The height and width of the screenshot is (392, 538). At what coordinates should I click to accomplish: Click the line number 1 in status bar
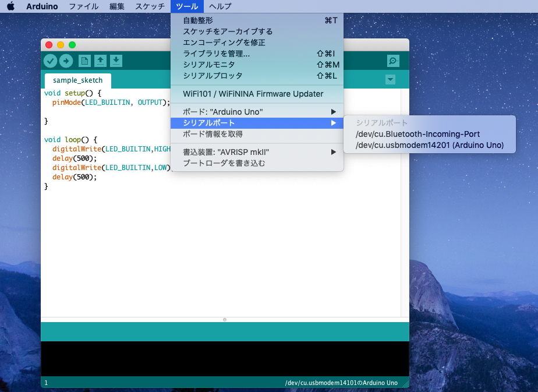[x=46, y=383]
